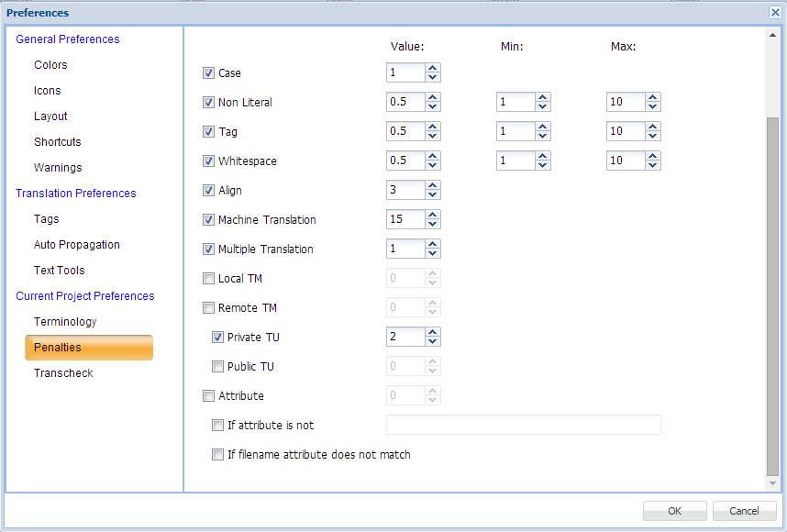The image size is (787, 532).
Task: Select Auto Propagation in the sidebar
Action: (x=77, y=244)
